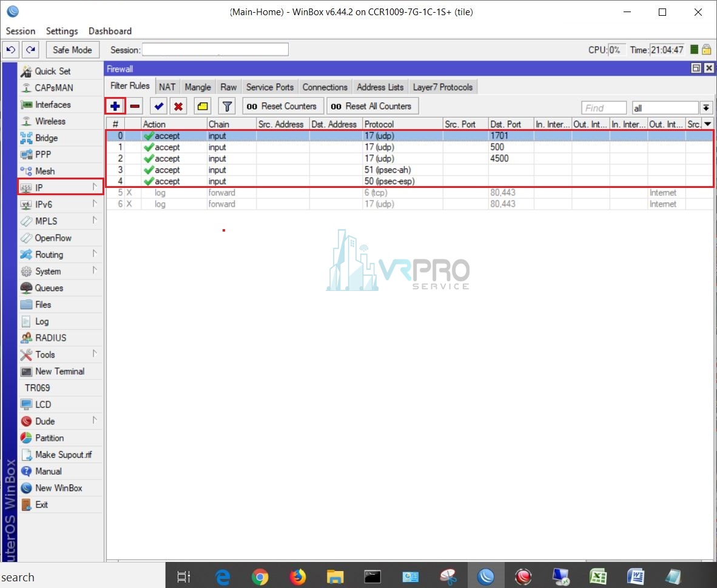
Task: Click Reset All Counters button
Action: tap(372, 107)
